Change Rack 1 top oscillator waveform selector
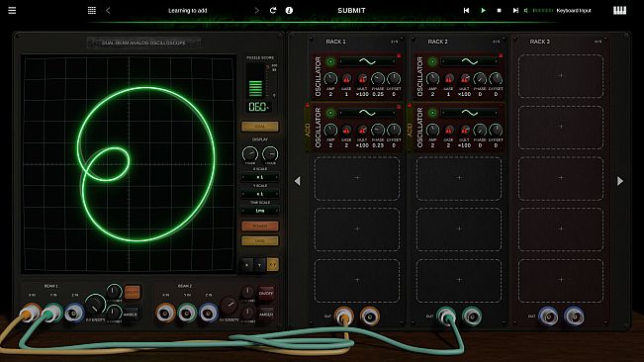 tap(367, 61)
